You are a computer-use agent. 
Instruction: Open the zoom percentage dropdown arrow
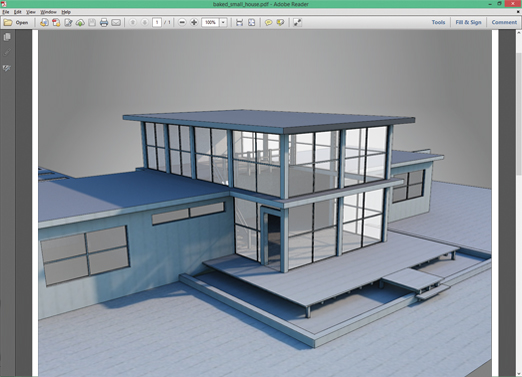[223, 23]
